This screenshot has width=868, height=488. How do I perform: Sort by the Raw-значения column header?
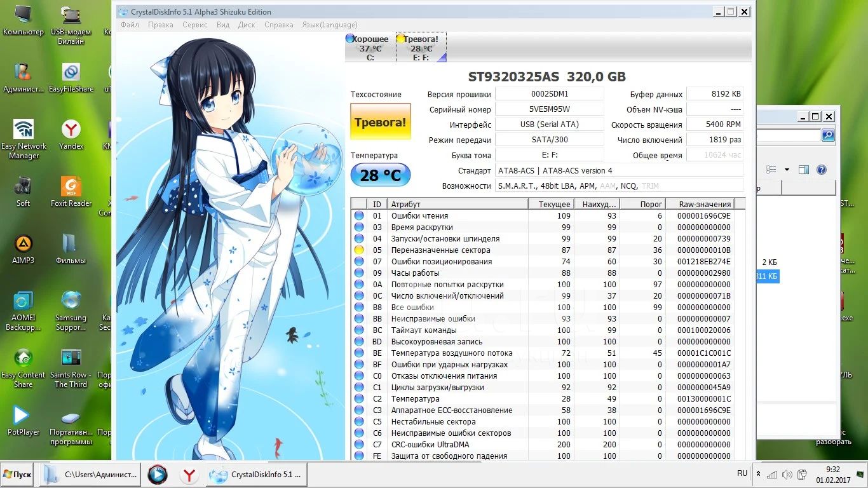point(700,204)
